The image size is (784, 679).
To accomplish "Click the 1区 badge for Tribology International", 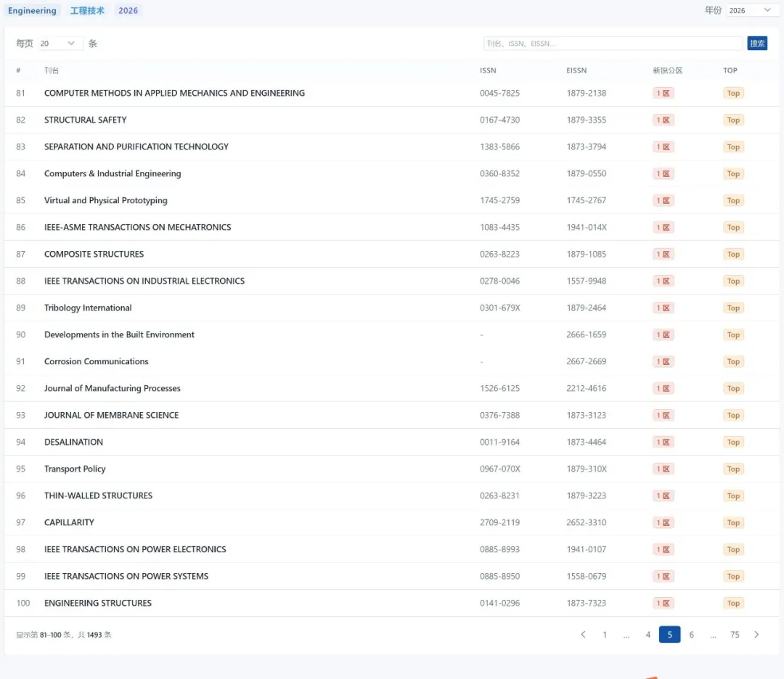I will click(x=663, y=308).
